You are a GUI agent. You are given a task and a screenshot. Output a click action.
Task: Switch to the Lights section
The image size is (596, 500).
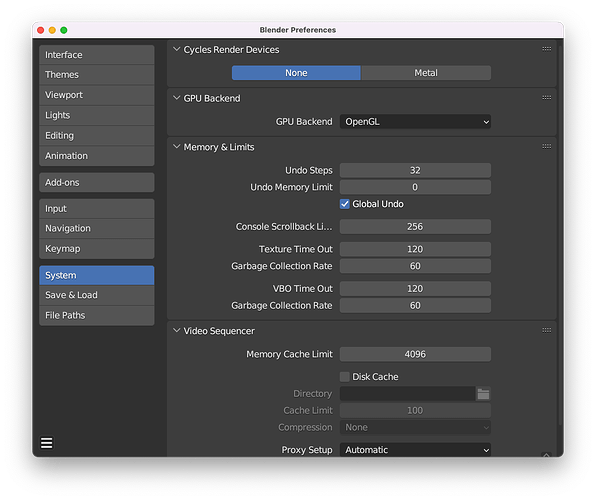97,115
